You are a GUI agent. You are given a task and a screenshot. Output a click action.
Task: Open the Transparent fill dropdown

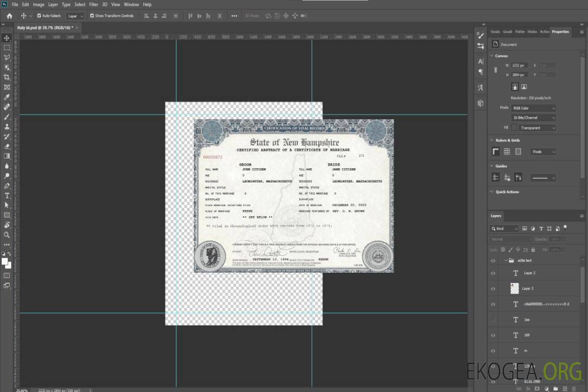[x=537, y=128]
